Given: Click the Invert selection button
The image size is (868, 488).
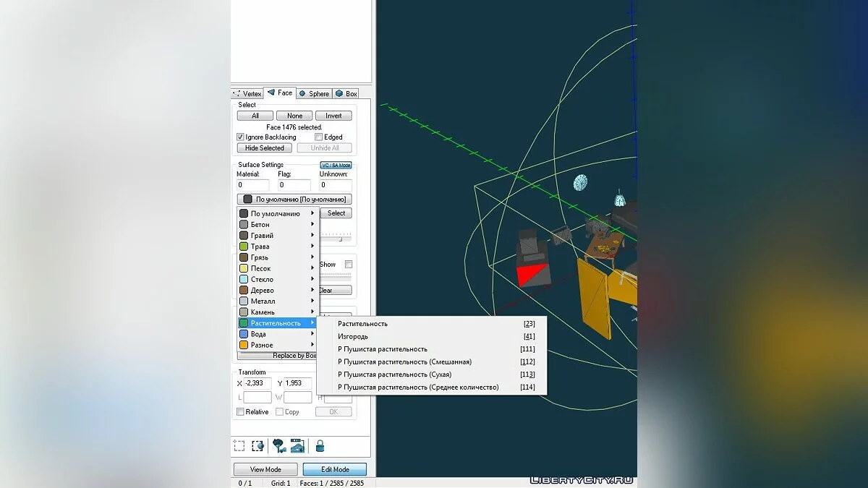Looking at the screenshot, I should tap(333, 116).
